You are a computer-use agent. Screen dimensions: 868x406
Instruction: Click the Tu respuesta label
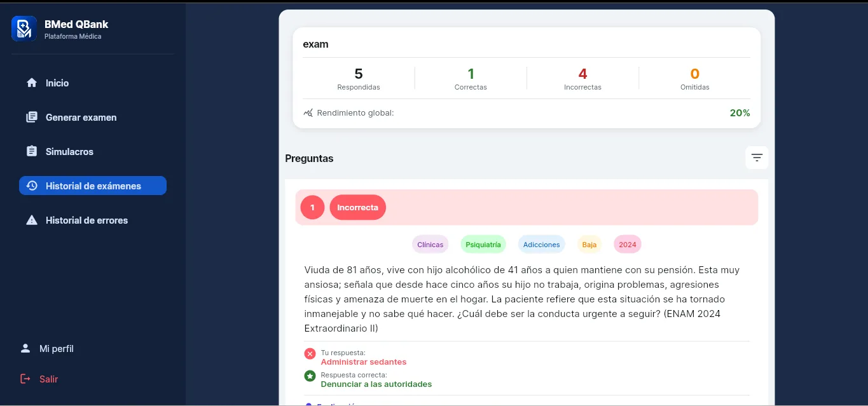343,353
